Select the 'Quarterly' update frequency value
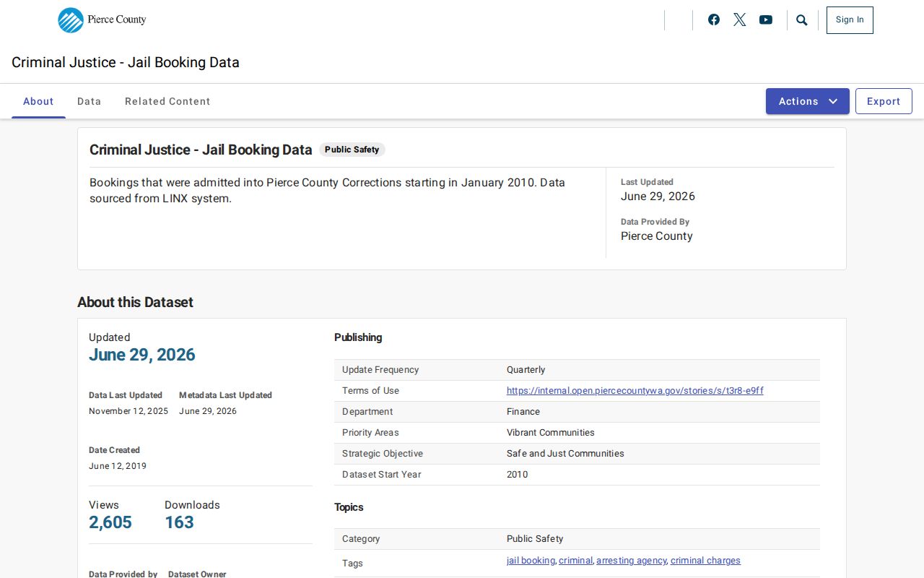The height and width of the screenshot is (578, 924). (x=526, y=370)
